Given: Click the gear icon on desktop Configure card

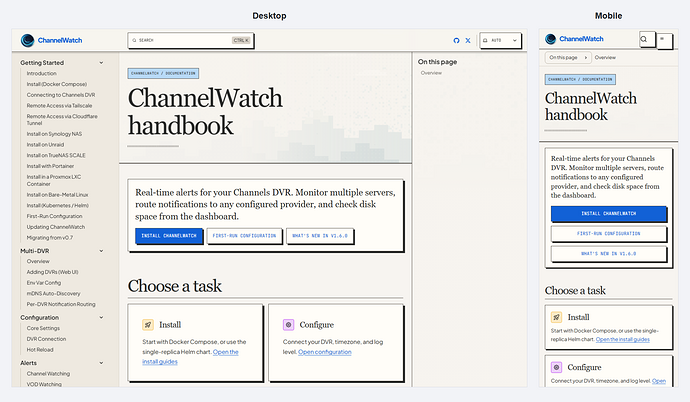Looking at the screenshot, I should (288, 325).
